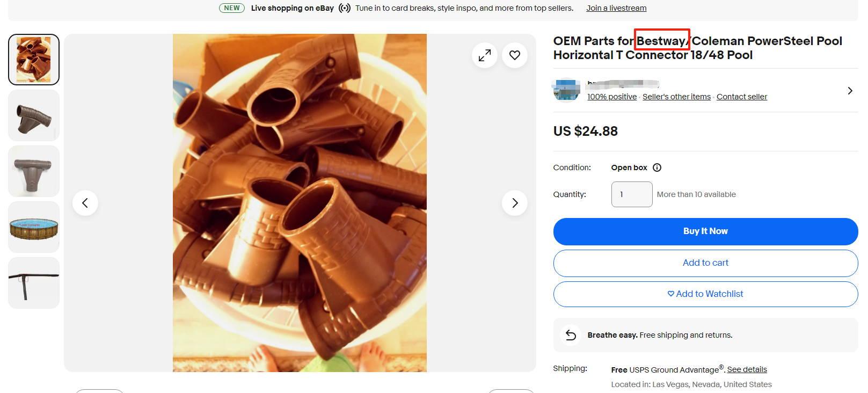Click the seller profile avatar
Viewport: 868px width, 393px height.
(x=566, y=90)
